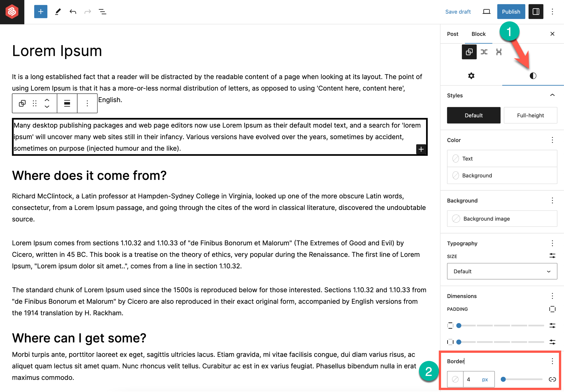564x392 pixels.
Task: Click the padding options slider icon
Action: pyautogui.click(x=552, y=325)
